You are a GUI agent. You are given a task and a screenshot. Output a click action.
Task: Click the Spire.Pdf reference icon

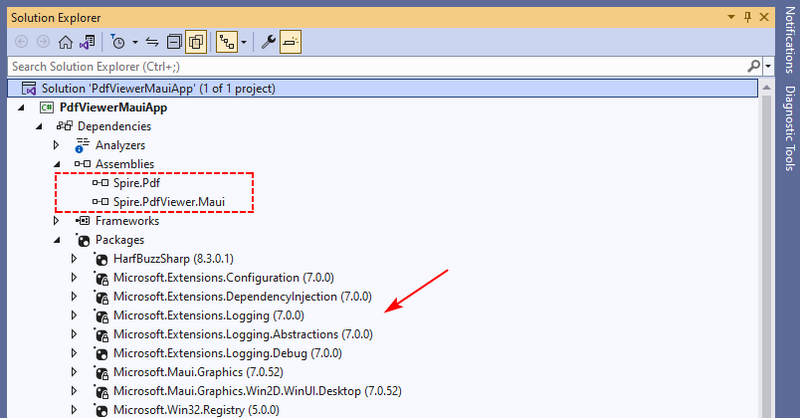(100, 183)
